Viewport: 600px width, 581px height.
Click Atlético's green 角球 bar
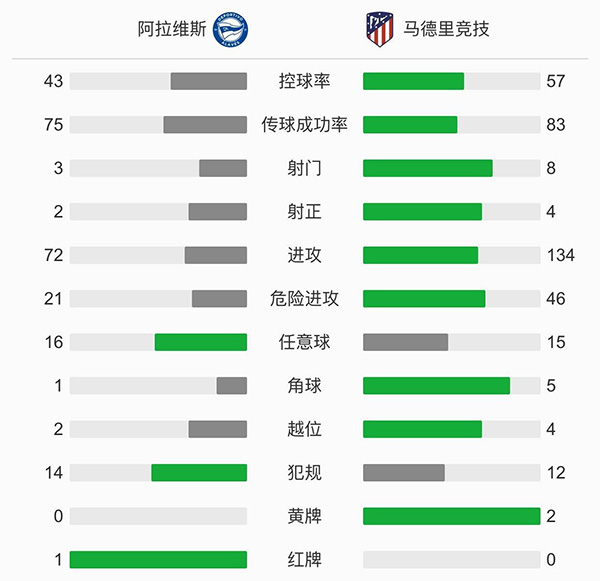436,386
